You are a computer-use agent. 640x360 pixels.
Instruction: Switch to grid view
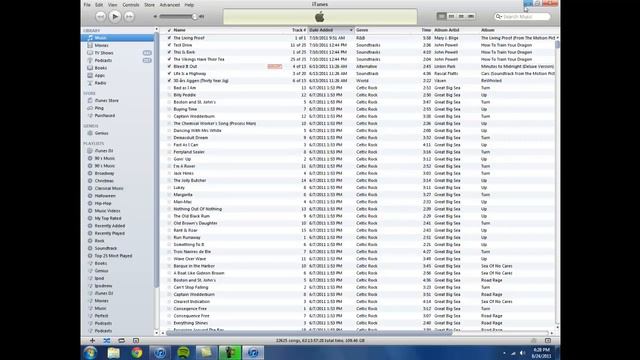click(x=461, y=16)
